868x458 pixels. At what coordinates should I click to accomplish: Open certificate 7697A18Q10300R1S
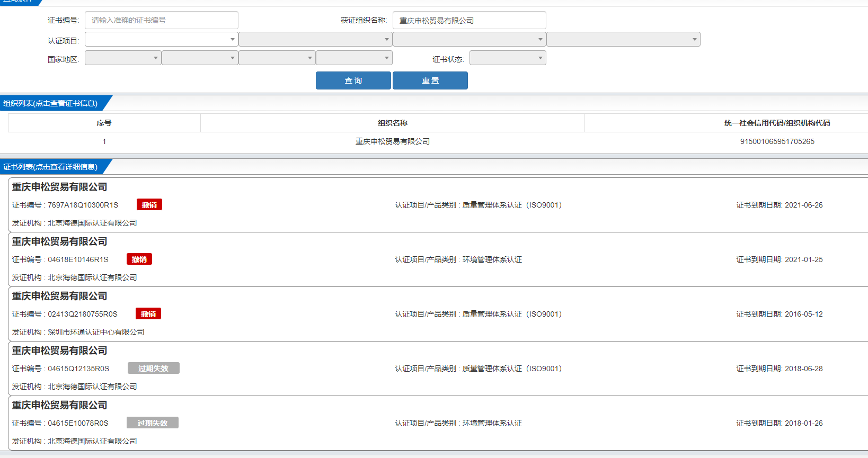pyautogui.click(x=83, y=205)
